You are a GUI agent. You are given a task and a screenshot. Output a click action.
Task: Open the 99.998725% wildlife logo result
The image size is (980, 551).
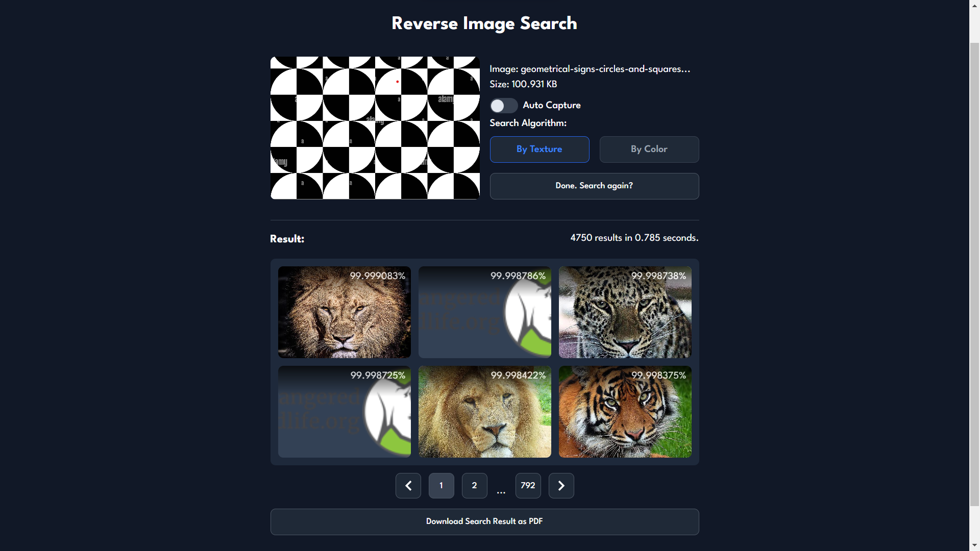coord(344,412)
